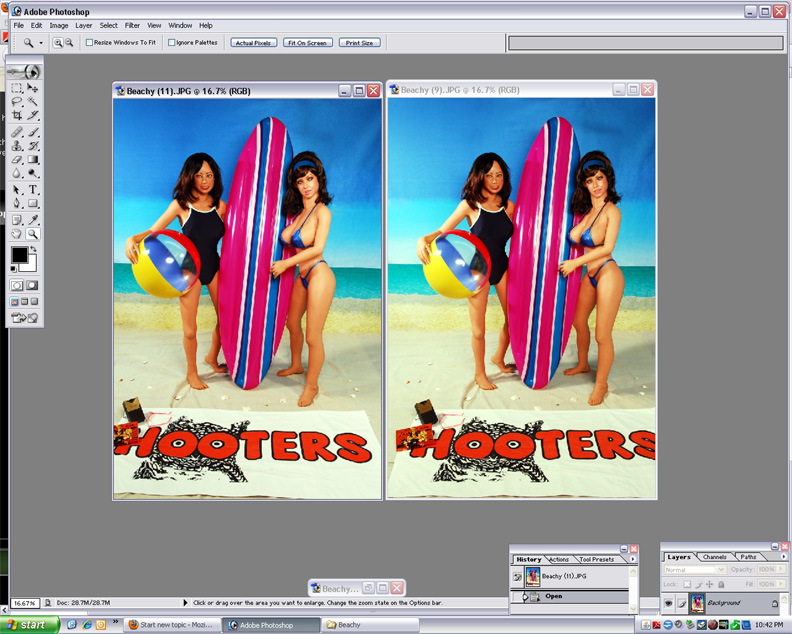
Task: Select the Eyedropper tool
Action: point(33,220)
